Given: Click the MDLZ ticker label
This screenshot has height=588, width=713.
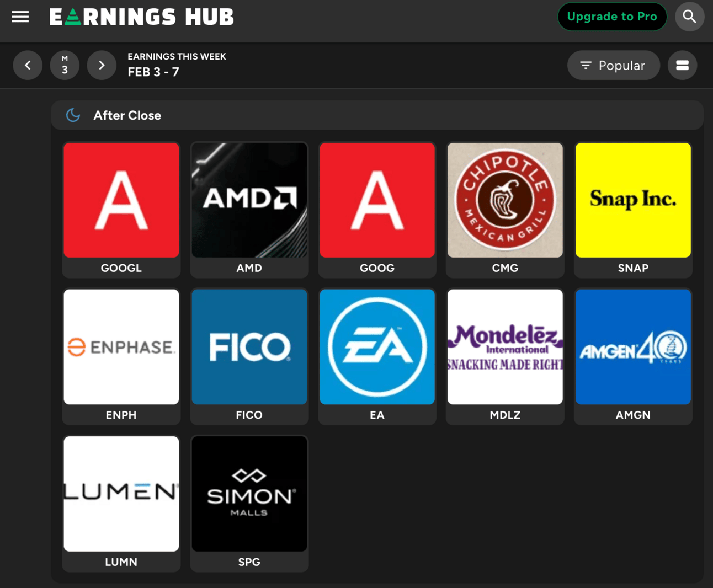Looking at the screenshot, I should coord(505,415).
